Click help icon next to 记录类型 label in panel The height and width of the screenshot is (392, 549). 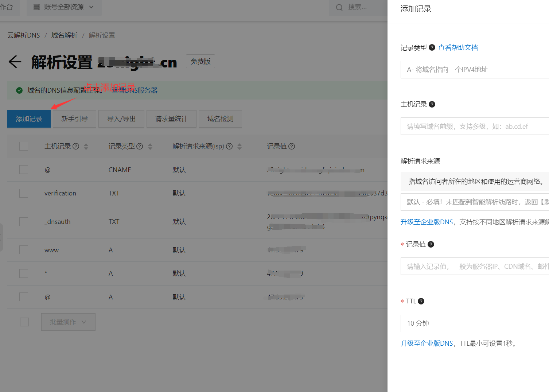[432, 47]
